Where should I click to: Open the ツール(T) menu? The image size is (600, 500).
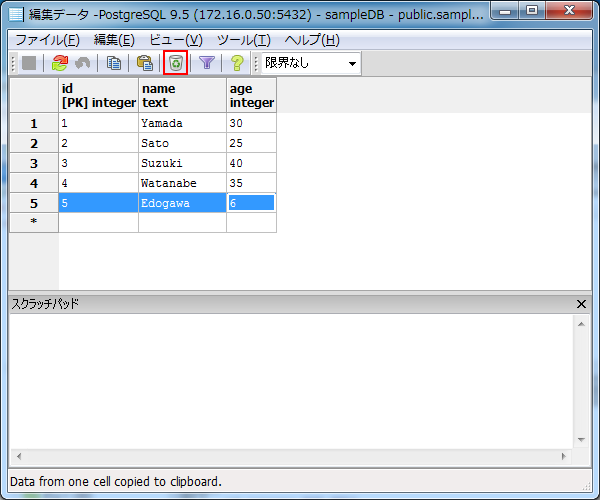[x=244, y=40]
